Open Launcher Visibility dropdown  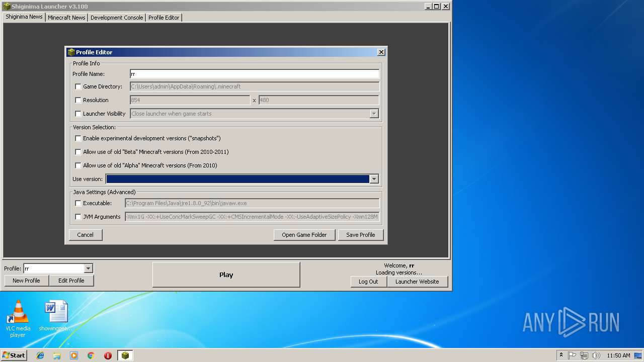tap(374, 114)
